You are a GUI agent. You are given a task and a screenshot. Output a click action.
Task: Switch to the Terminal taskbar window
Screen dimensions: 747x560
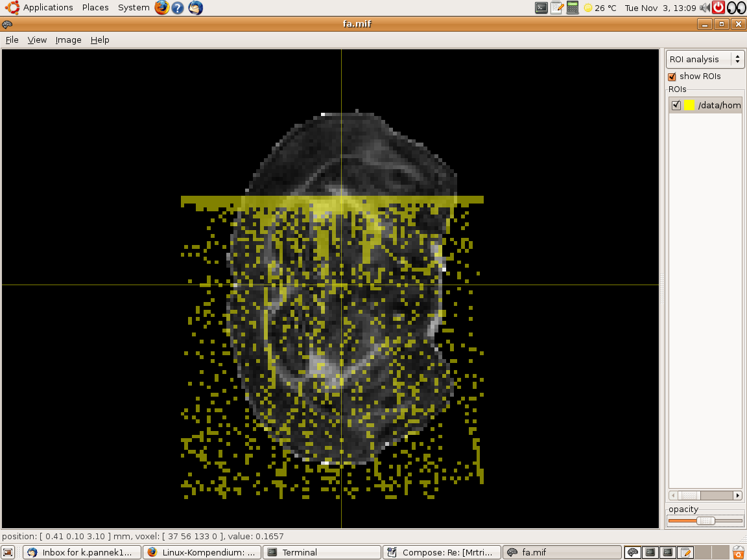(x=321, y=552)
